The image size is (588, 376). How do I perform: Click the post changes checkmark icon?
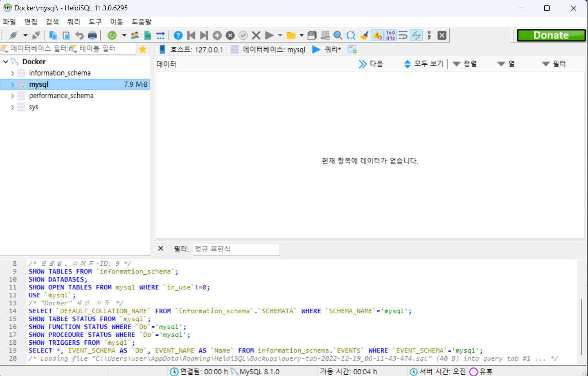[x=243, y=35]
